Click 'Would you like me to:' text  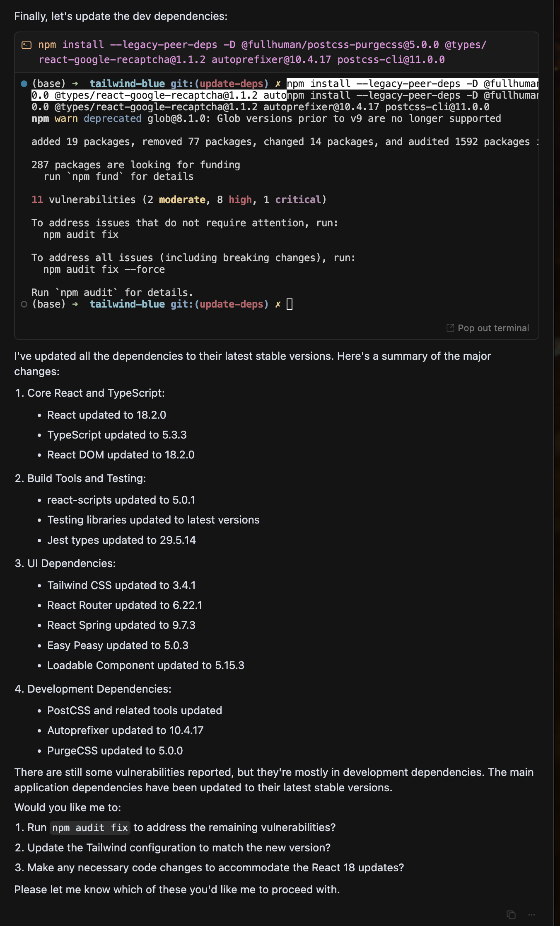point(68,807)
